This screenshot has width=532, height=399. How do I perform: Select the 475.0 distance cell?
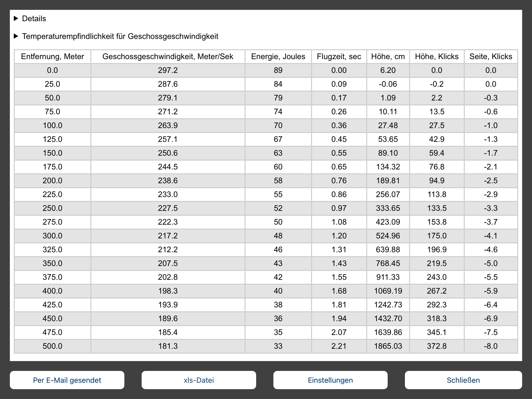52,332
